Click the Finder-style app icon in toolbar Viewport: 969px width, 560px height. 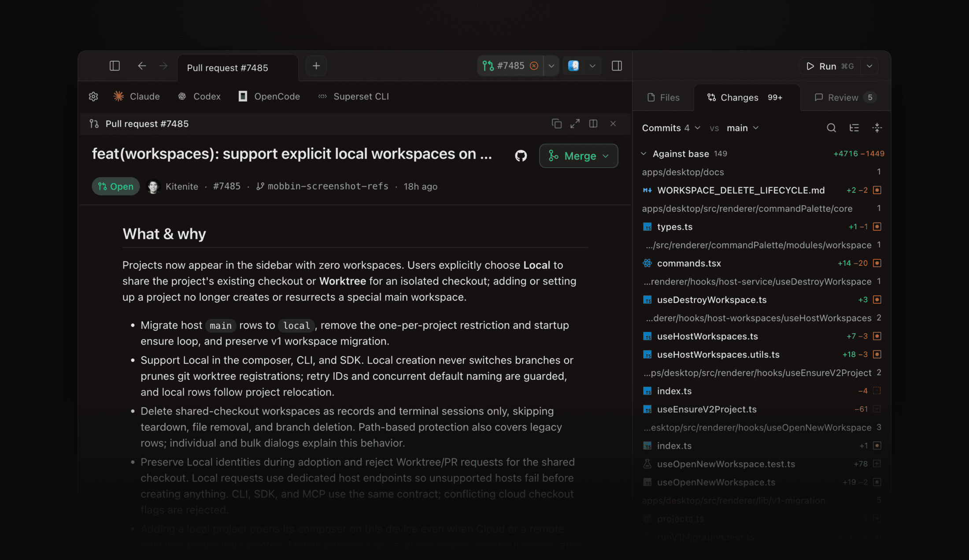pos(573,66)
